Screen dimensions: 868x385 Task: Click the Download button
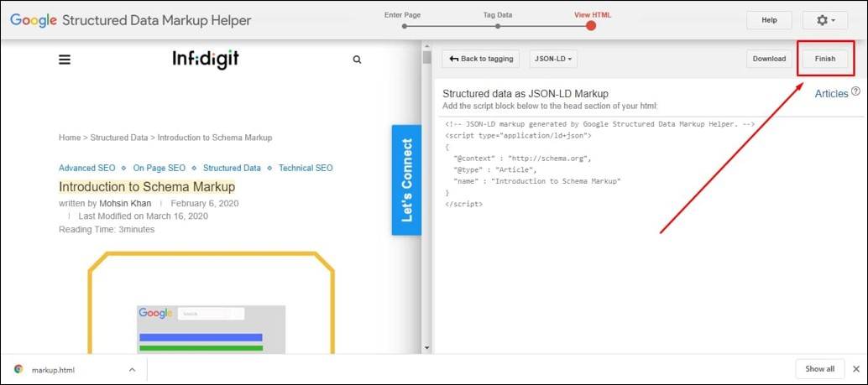(769, 59)
